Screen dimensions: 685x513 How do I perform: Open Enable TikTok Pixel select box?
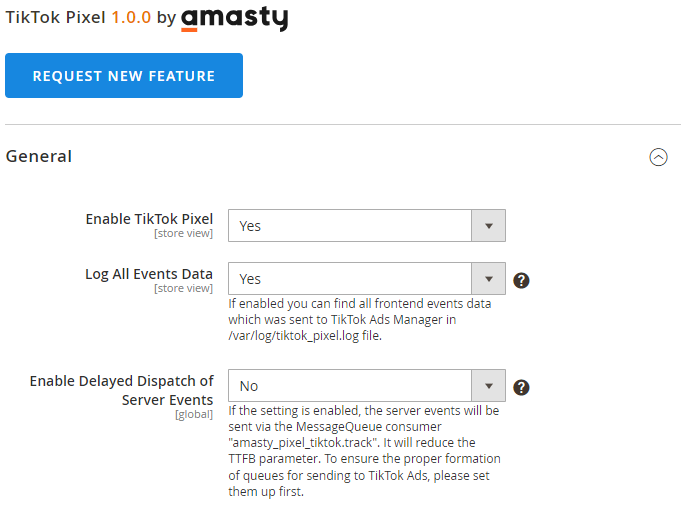pyautogui.click(x=367, y=226)
